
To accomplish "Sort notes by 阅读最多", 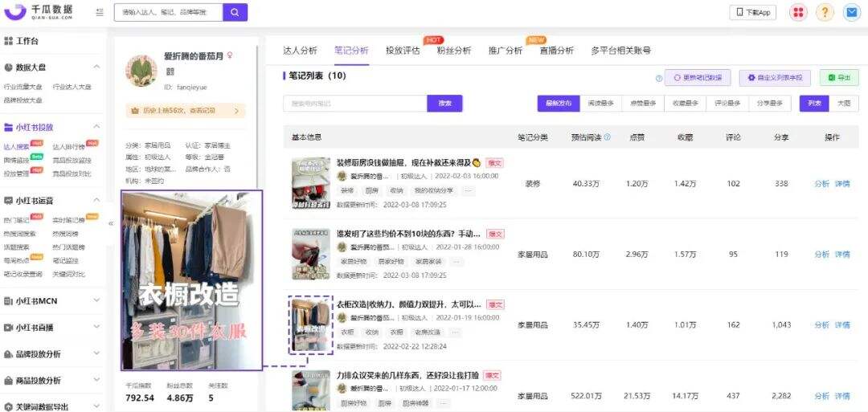I will [600, 104].
